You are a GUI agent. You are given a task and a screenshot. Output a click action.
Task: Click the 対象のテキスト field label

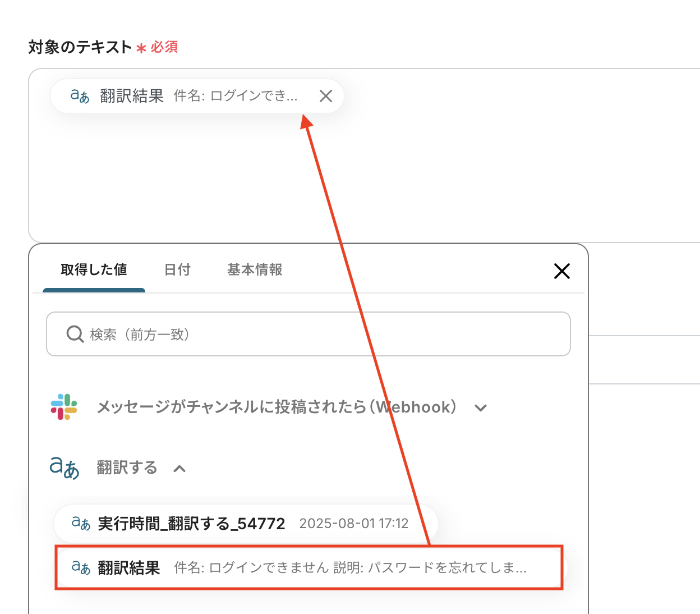coord(80,47)
